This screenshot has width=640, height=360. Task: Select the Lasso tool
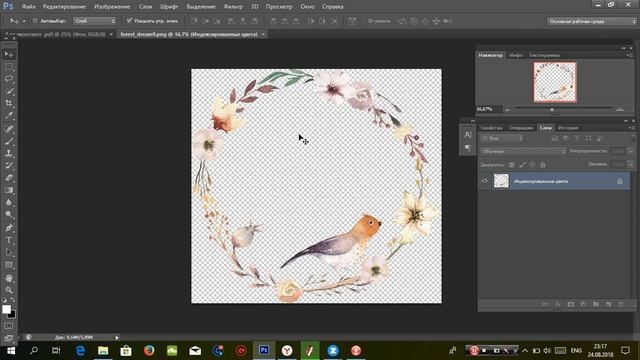pyautogui.click(x=9, y=79)
